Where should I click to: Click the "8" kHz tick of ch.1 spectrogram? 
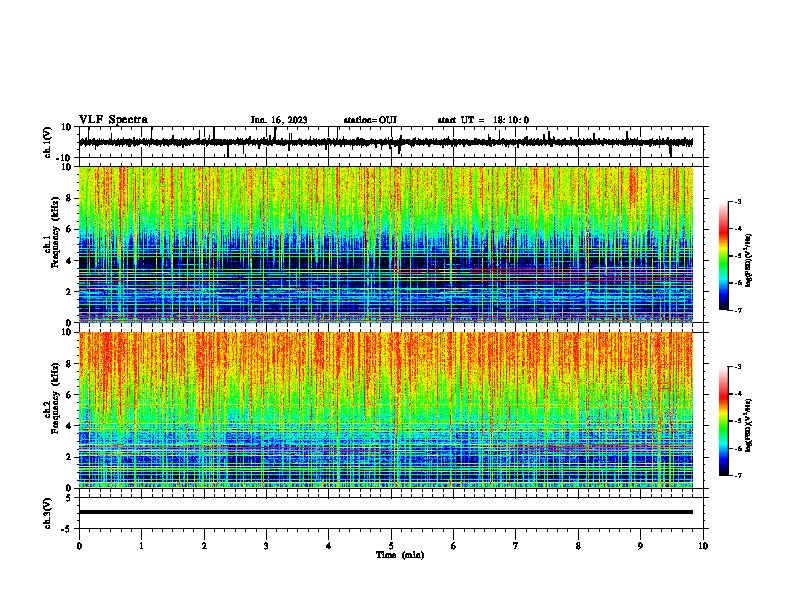click(x=69, y=198)
